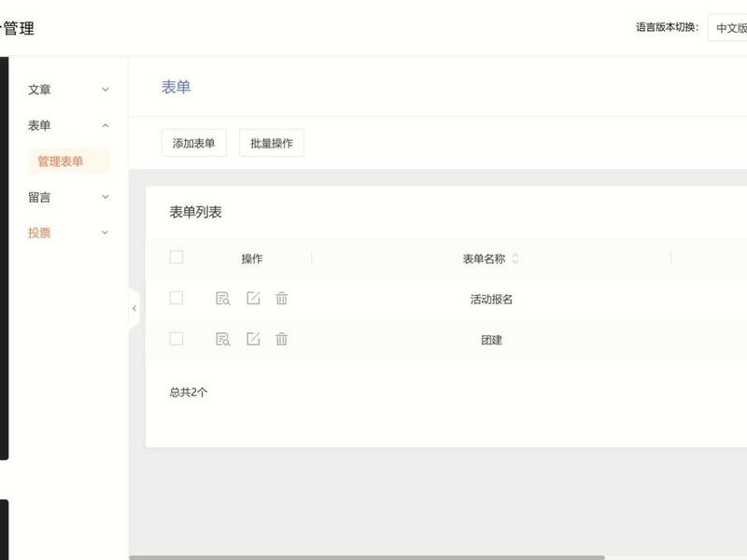This screenshot has height=560, width=747.
Task: Check the 团建 row checkbox
Action: click(x=176, y=339)
